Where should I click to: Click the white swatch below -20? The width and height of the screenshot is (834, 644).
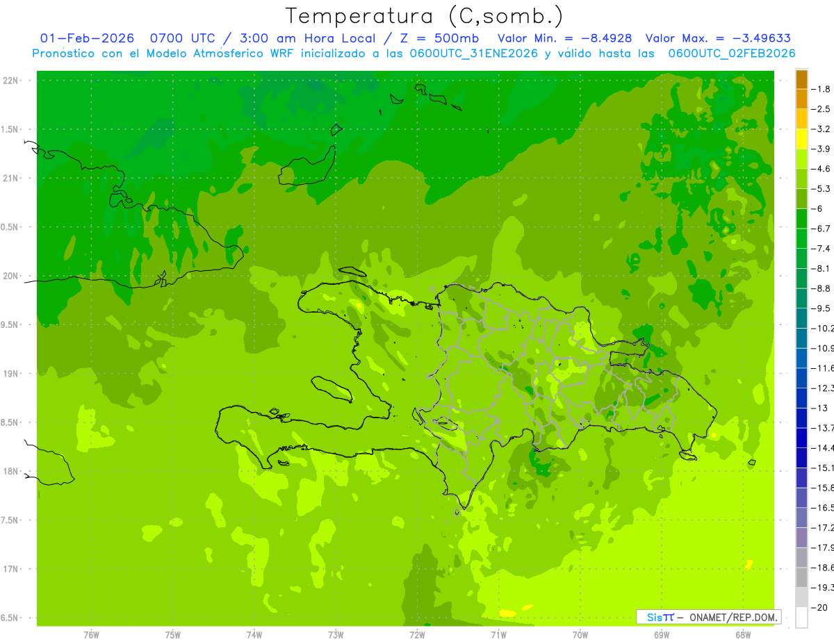tap(801, 618)
